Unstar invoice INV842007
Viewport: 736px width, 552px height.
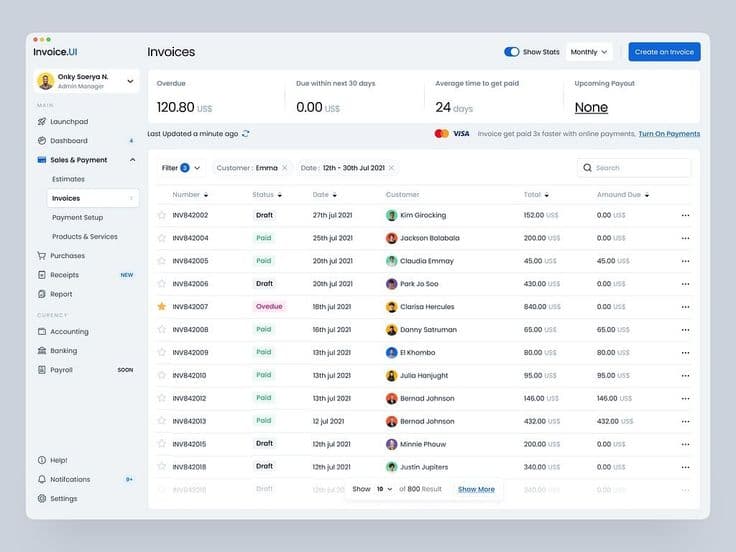pos(161,307)
